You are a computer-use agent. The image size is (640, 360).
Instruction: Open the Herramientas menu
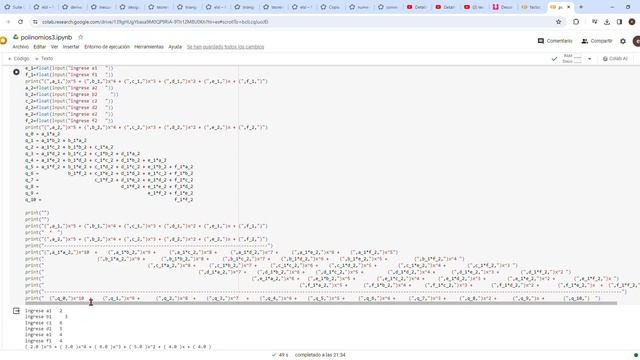click(149, 47)
